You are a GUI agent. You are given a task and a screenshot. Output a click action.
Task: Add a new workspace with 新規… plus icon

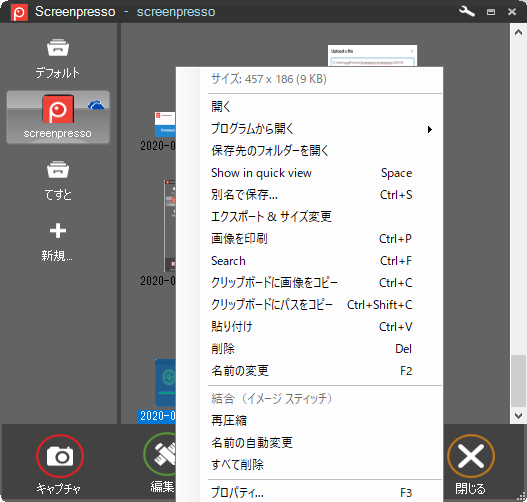point(57,242)
